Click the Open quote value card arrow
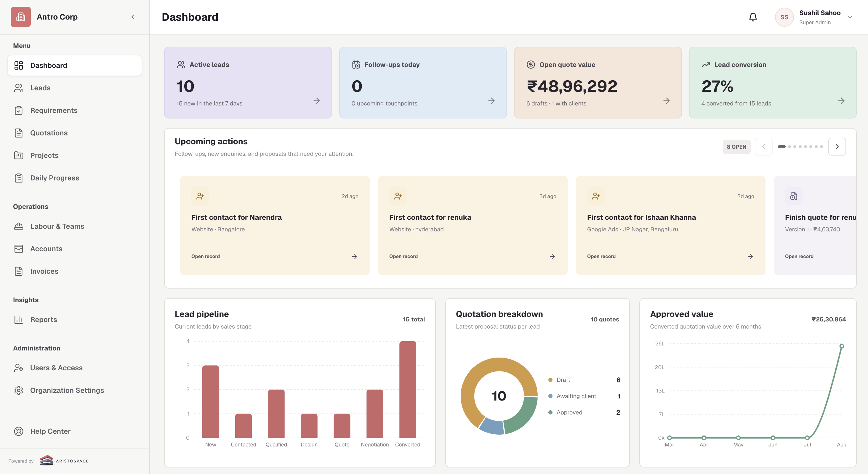 (x=666, y=101)
